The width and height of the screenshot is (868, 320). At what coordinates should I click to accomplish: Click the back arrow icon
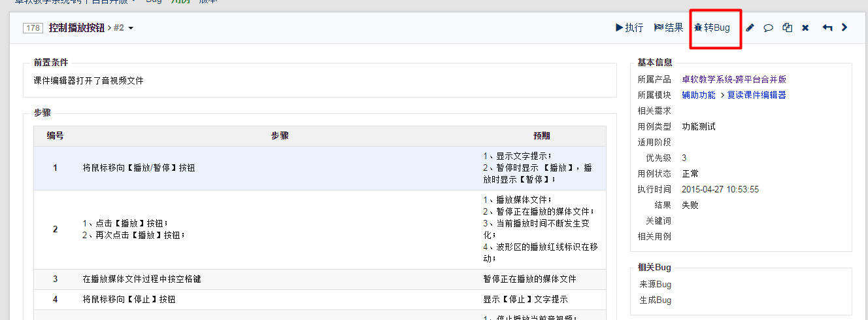(827, 27)
